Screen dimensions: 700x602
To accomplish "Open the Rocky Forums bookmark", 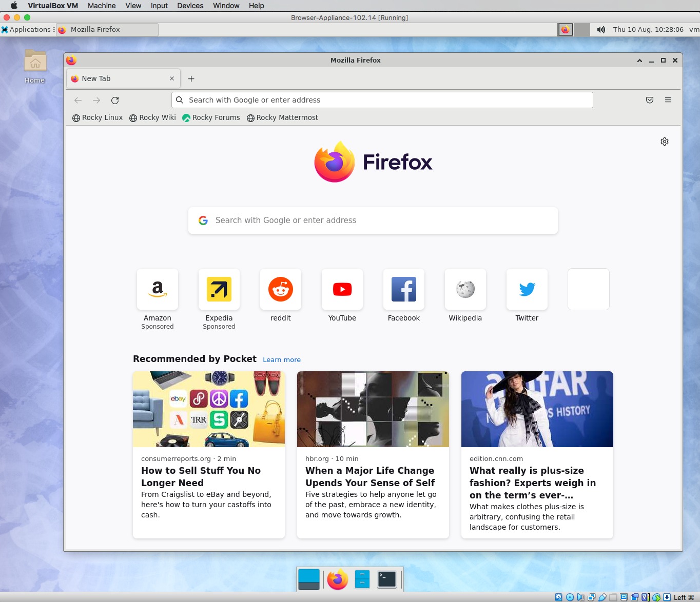I will point(211,117).
